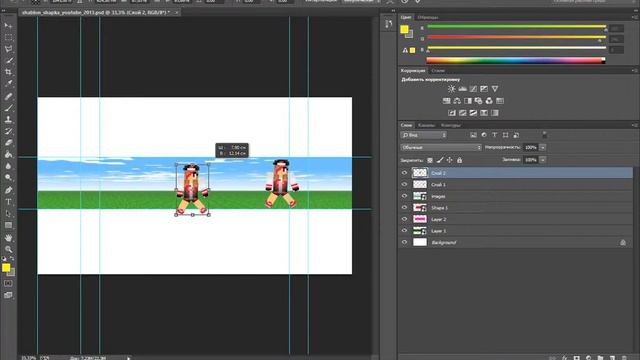
Task: Filter layers by text type
Action: [x=495, y=135]
